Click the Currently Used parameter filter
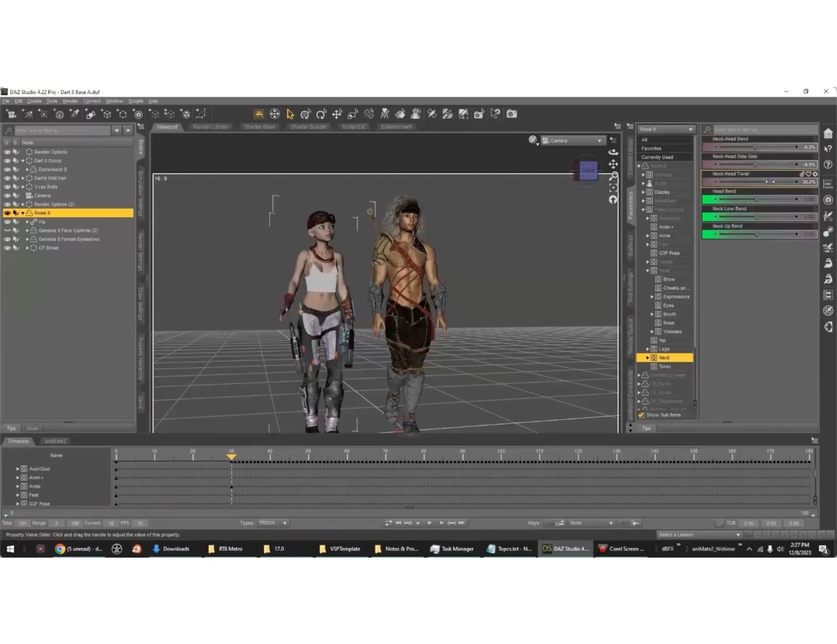Screen dimensions: 837x644 coord(658,156)
